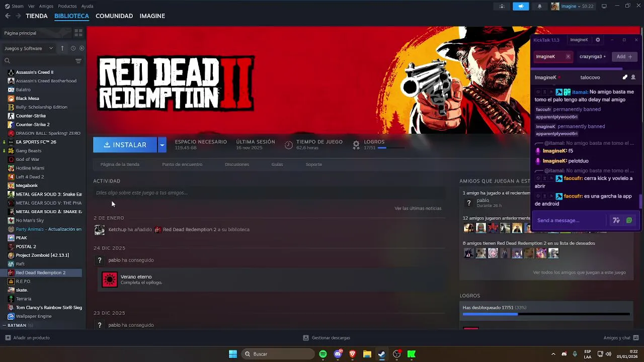Viewport: 644px width, 362px height.
Task: Open Punto de encuentro link
Action: pyautogui.click(x=182, y=164)
